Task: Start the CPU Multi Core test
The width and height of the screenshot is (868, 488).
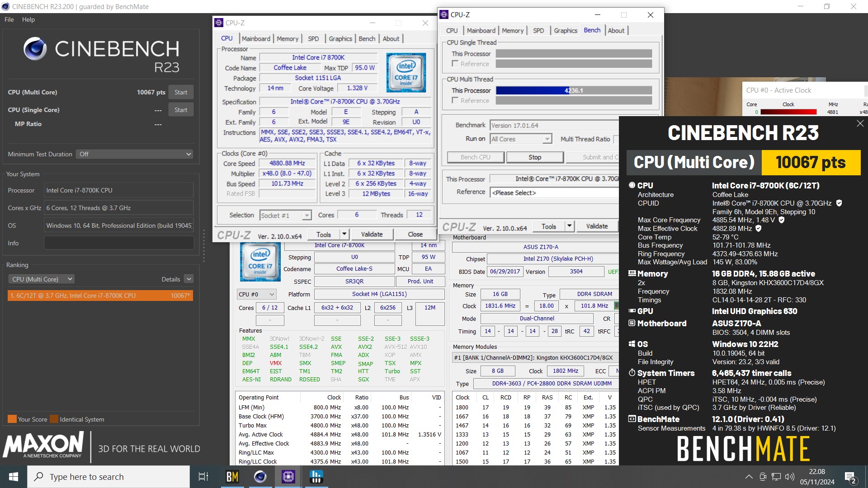Action: coord(181,92)
